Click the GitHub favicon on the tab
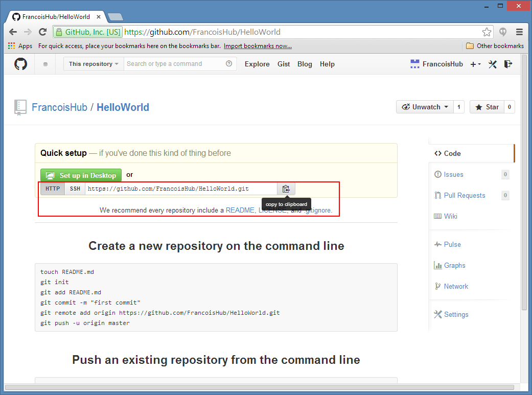532x395 pixels. click(16, 17)
